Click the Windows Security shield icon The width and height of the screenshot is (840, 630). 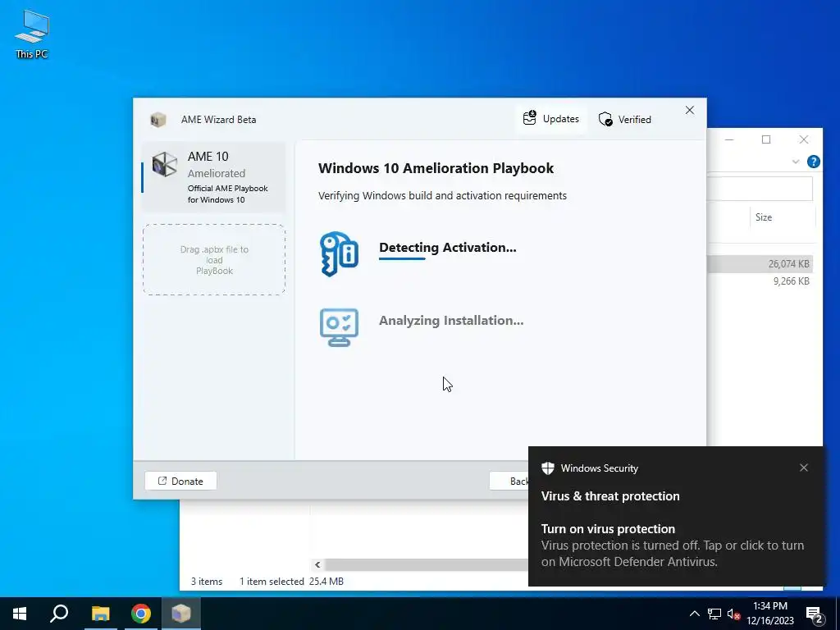547,468
